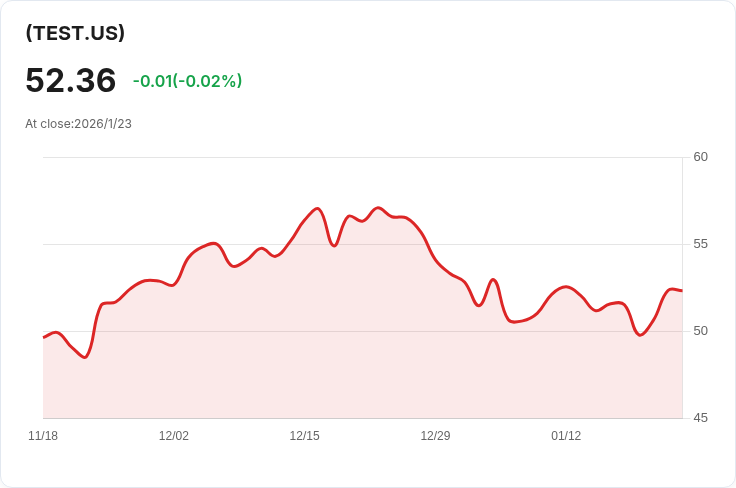The image size is (736, 488).
Task: Click the 52.36 current price value
Action: (71, 80)
